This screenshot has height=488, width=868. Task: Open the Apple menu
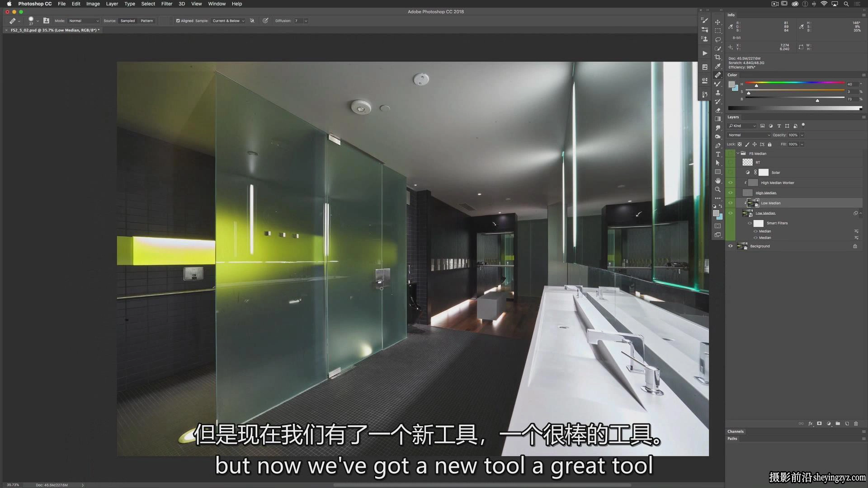(9, 4)
